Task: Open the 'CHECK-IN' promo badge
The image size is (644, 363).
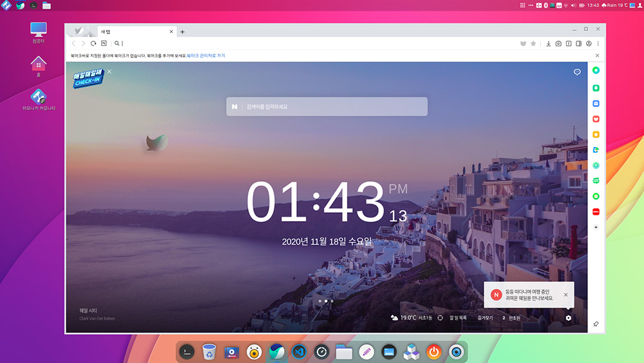Action: click(88, 78)
